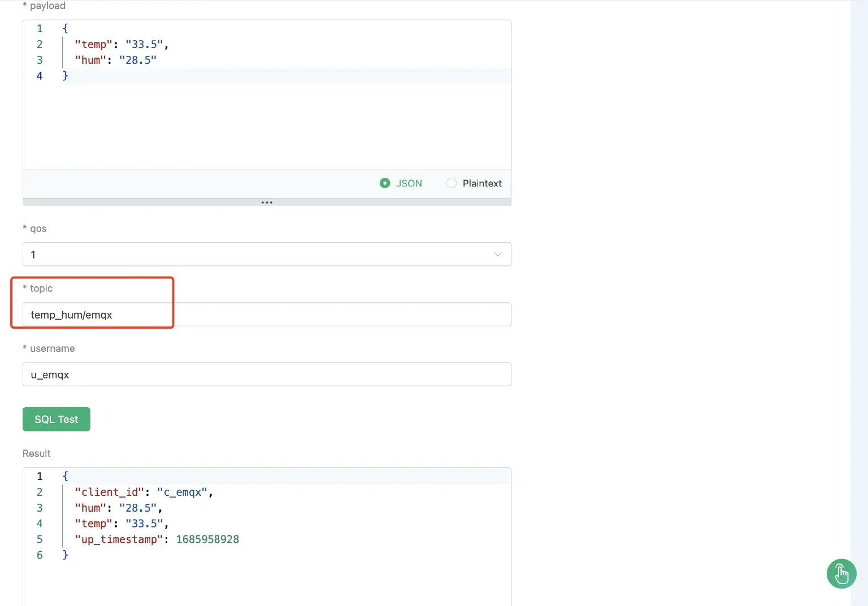Click the client_id line in Result output
This screenshot has width=868, height=606.
(144, 492)
